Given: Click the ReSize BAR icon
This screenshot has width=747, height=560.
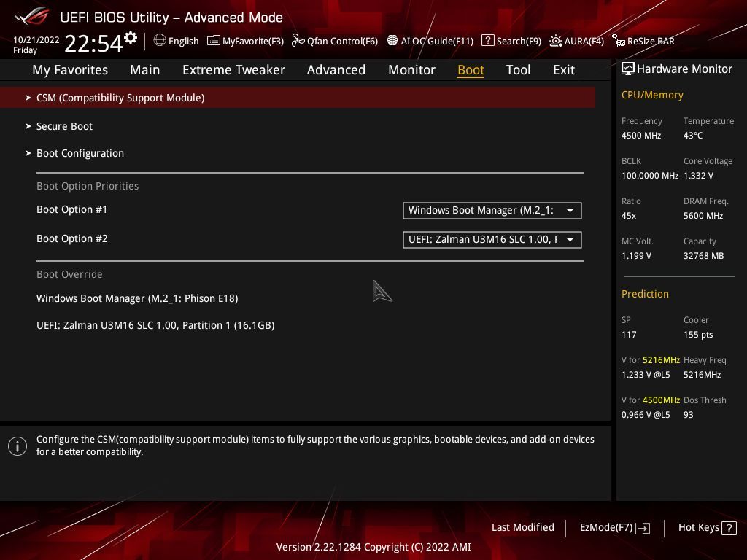Looking at the screenshot, I should point(619,41).
